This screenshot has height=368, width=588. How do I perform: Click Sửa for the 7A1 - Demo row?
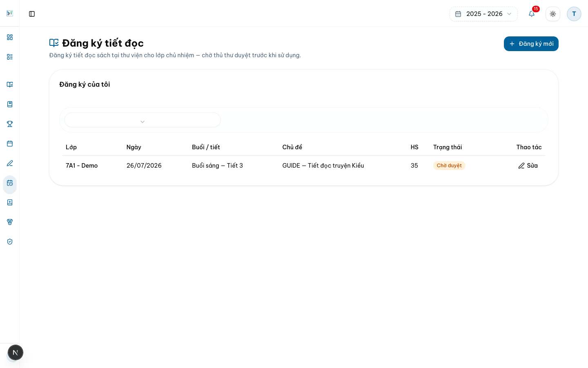point(528,166)
